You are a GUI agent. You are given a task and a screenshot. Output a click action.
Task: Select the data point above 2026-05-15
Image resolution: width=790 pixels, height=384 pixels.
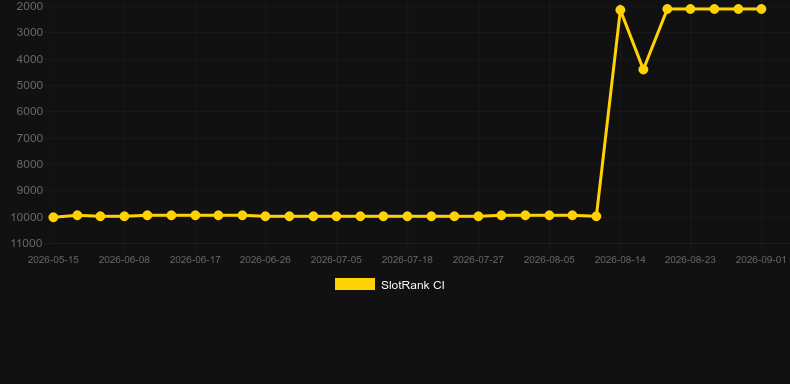point(53,217)
